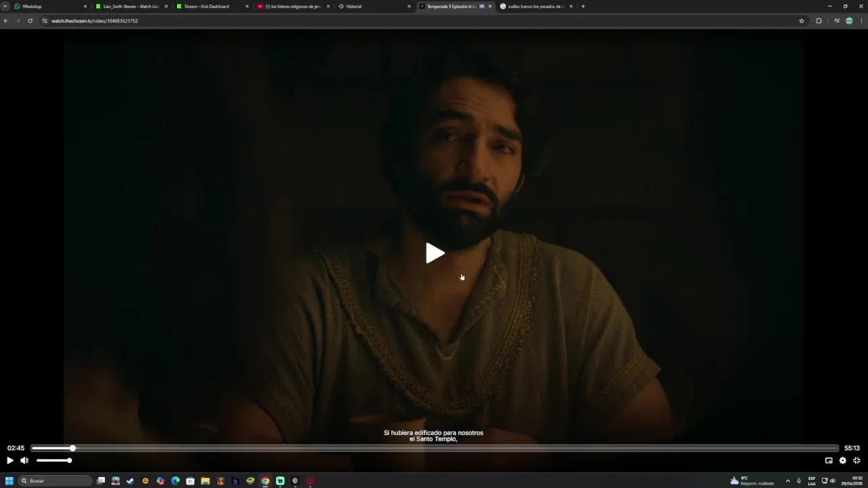The width and height of the screenshot is (868, 488).
Task: Open the weather widget showing 9°C
Action: click(x=751, y=481)
